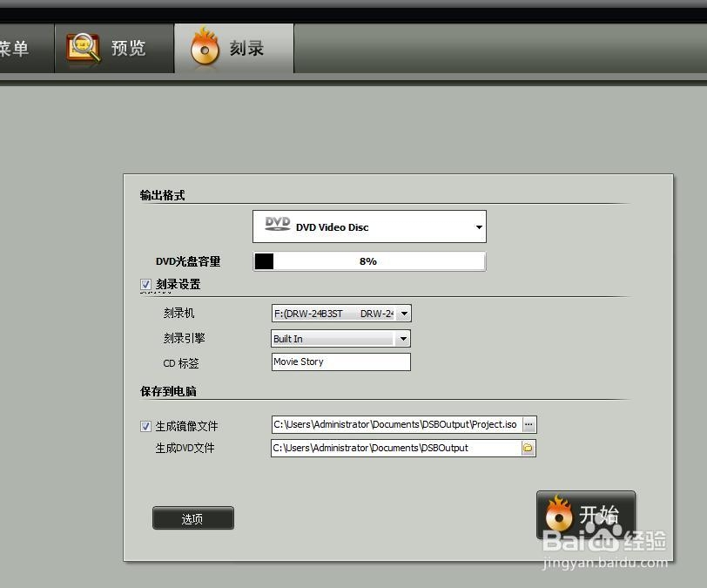This screenshot has height=588, width=707.
Task: Switch to the 预览 tab
Action: click(114, 48)
